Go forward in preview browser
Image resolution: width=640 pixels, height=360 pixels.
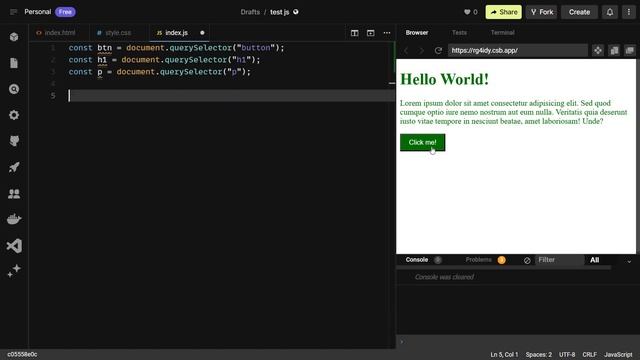422,51
